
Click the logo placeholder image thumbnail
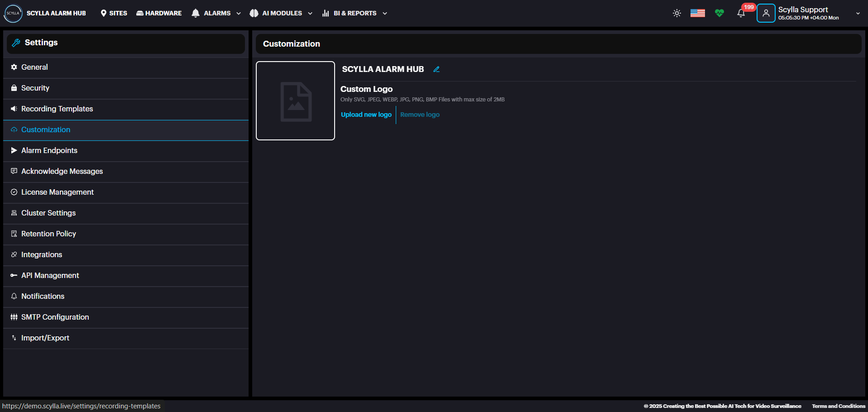tap(295, 101)
